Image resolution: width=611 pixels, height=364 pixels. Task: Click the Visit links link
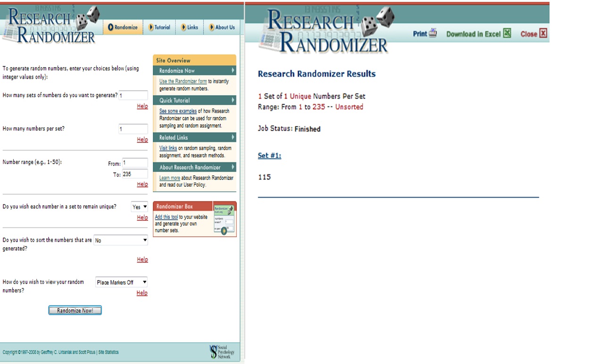coord(168,148)
